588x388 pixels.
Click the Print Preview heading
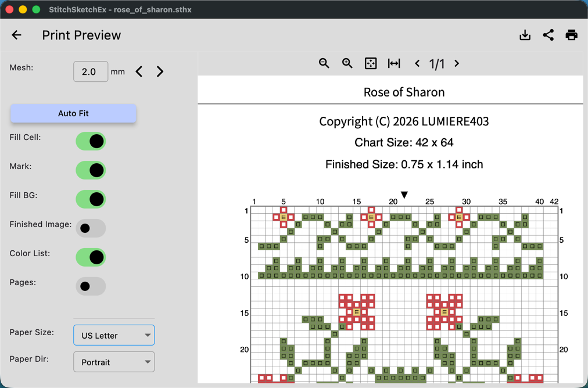tap(81, 35)
